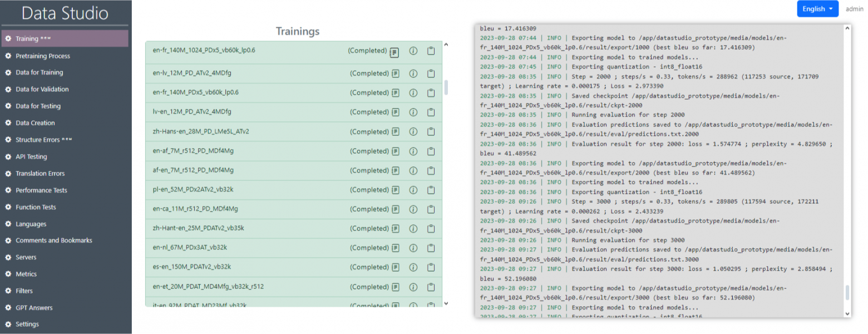Open log for en-nl_67M_PDx3AT_vb32k

click(x=396, y=248)
